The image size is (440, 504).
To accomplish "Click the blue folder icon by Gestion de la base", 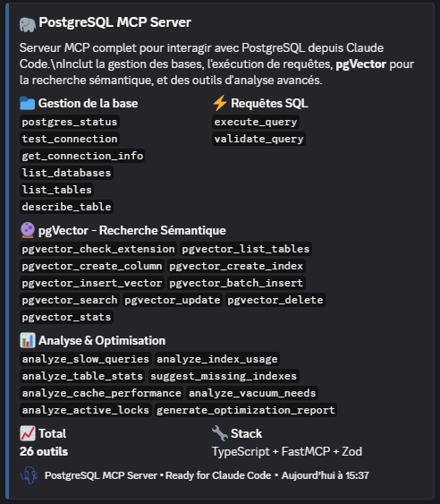I will tap(28, 104).
